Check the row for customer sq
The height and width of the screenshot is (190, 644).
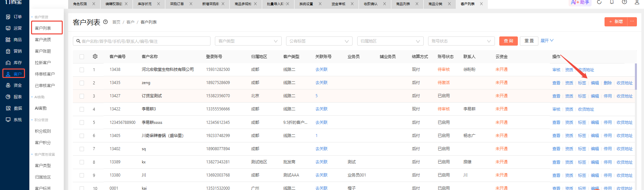coord(82,149)
